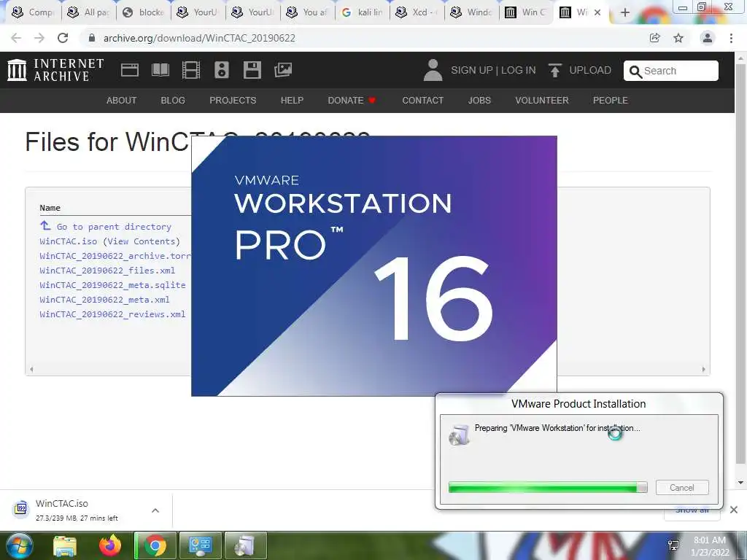Click the browser Forward arrow
The height and width of the screenshot is (560, 747).
click(39, 38)
